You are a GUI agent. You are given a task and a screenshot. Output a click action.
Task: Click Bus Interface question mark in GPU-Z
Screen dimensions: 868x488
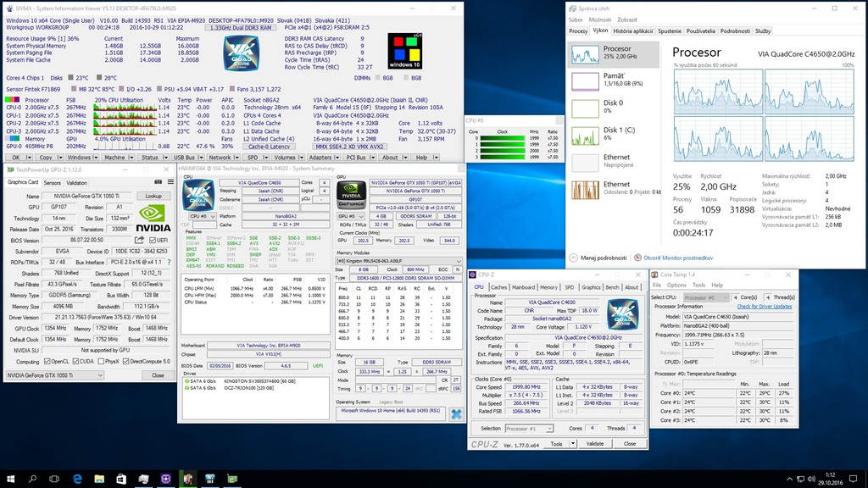coord(169,263)
